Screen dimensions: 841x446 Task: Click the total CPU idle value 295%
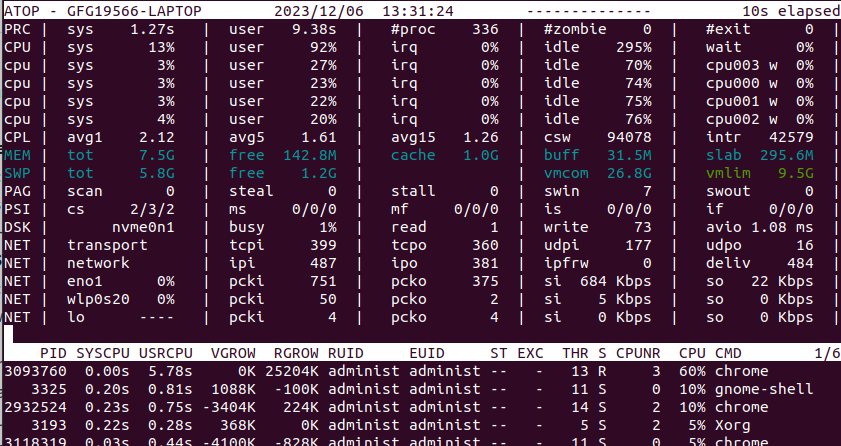[633, 47]
